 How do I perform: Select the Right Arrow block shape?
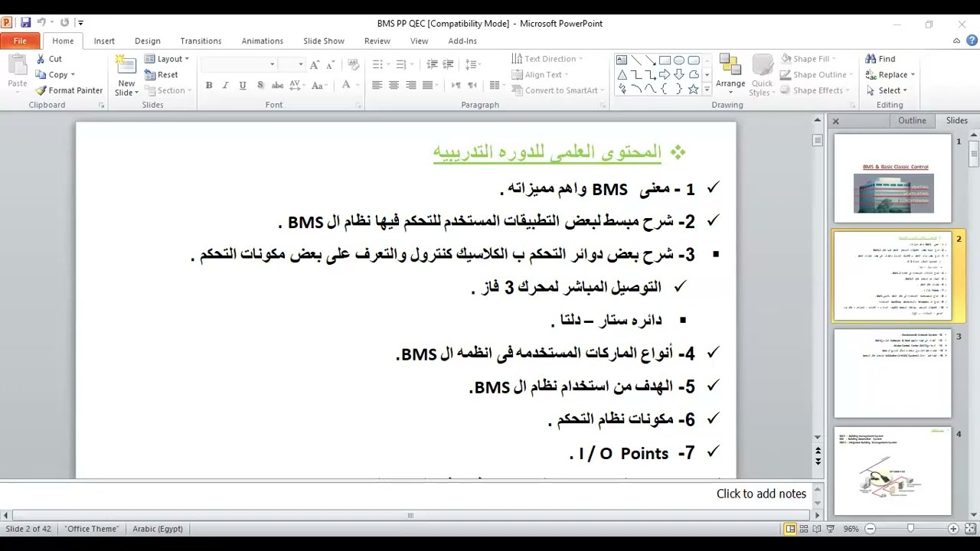[665, 74]
